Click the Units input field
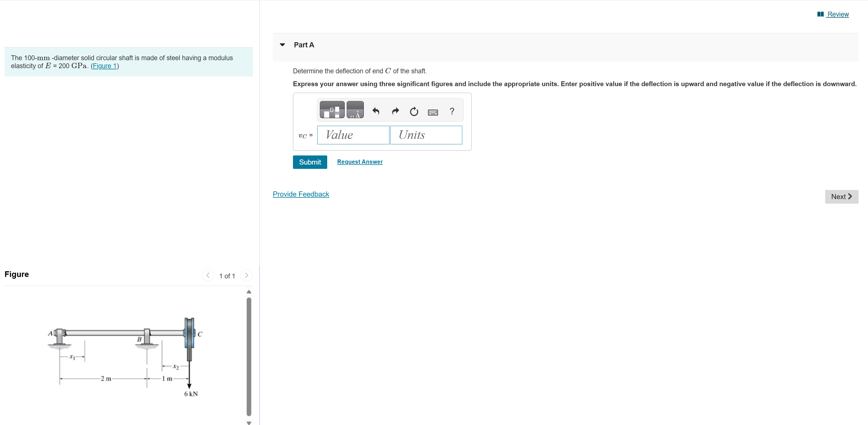 (426, 135)
